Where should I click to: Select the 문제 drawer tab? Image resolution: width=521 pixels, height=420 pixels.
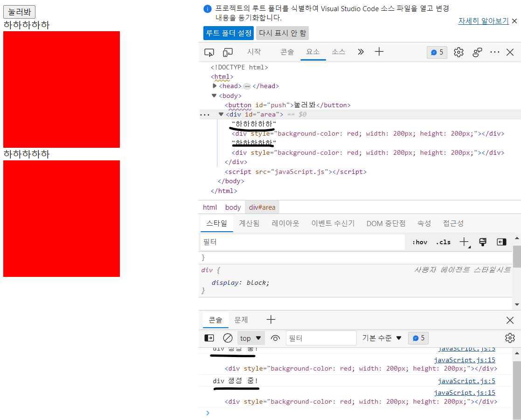pyautogui.click(x=241, y=320)
